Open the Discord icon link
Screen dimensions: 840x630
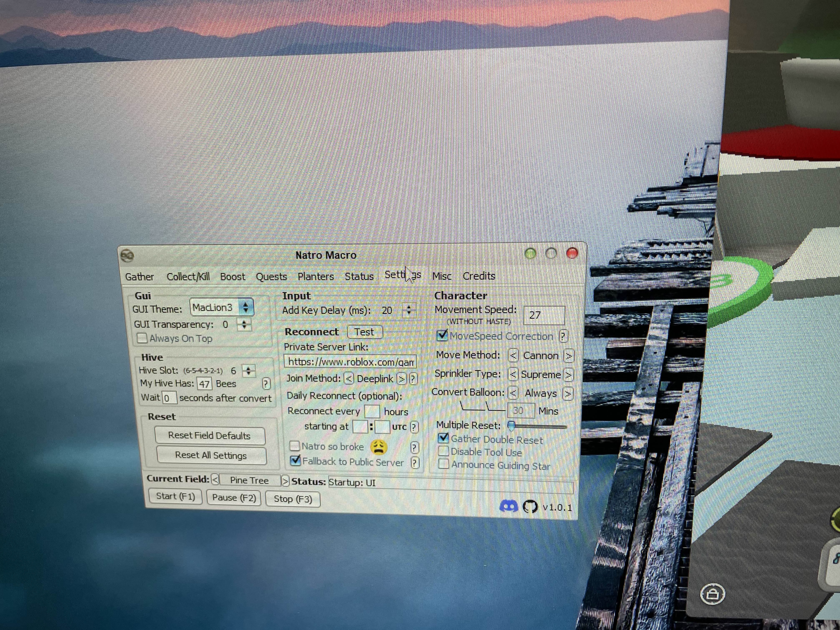pyautogui.click(x=509, y=506)
